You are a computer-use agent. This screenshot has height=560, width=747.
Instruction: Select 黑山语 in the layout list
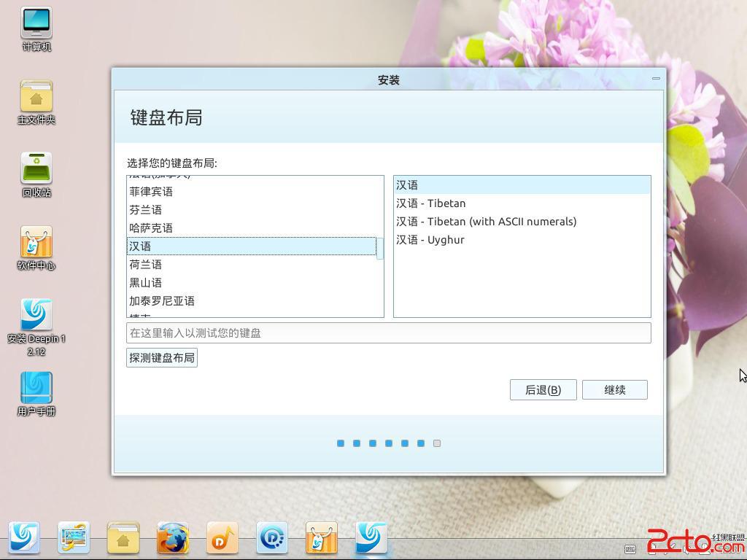tap(252, 282)
